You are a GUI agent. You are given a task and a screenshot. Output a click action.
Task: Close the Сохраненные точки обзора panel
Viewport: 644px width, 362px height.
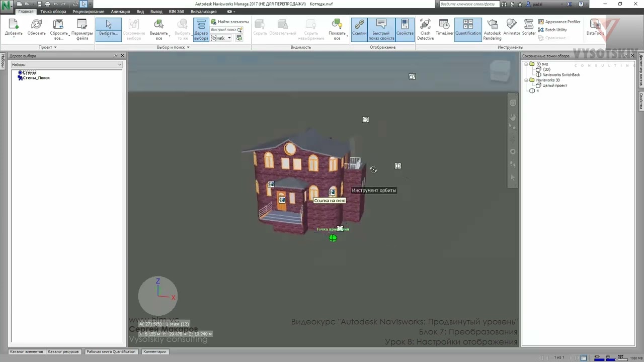tap(632, 56)
